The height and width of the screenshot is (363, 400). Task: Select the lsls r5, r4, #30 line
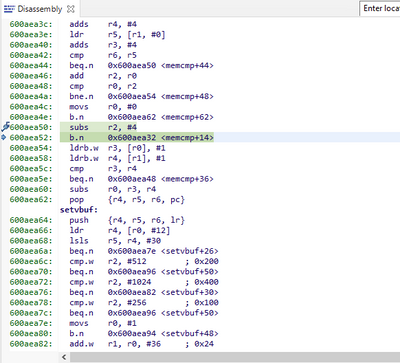pos(115,241)
